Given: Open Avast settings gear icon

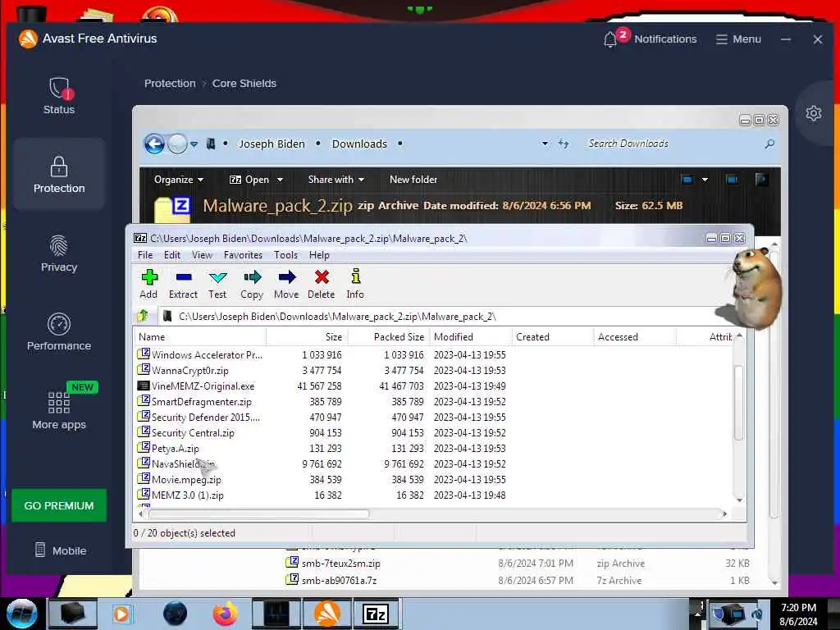Looking at the screenshot, I should click(x=813, y=113).
